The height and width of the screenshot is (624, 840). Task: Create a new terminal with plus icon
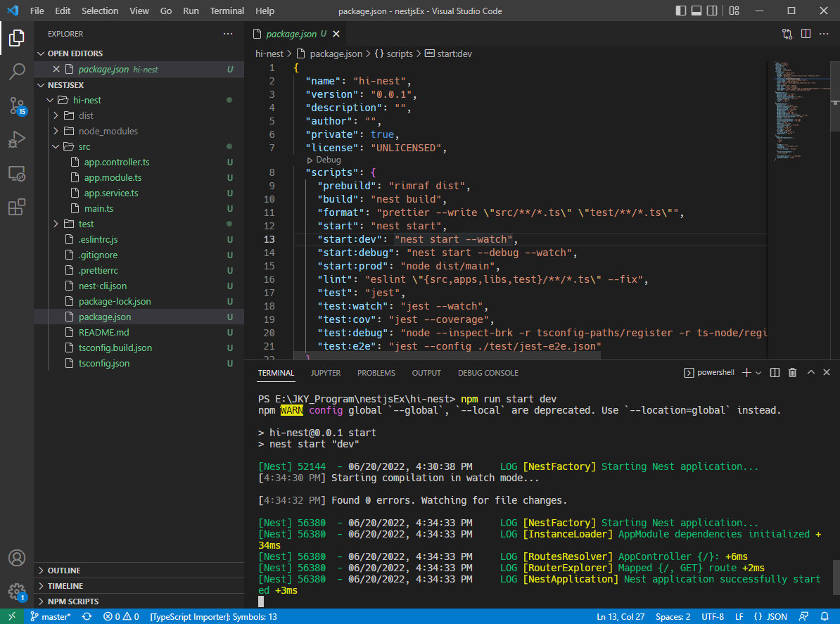click(x=746, y=373)
